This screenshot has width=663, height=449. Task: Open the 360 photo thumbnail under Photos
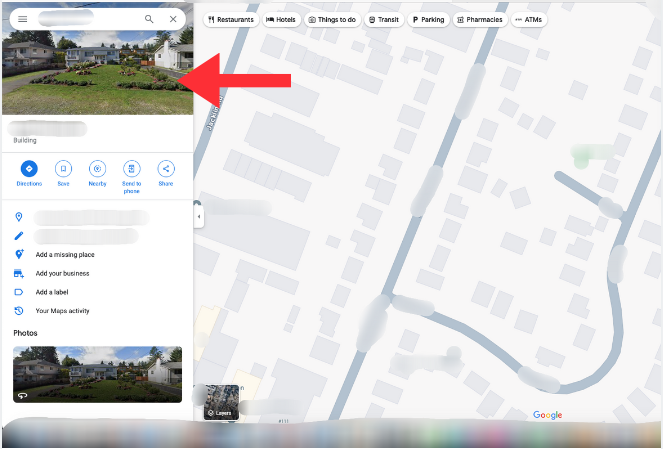point(98,375)
